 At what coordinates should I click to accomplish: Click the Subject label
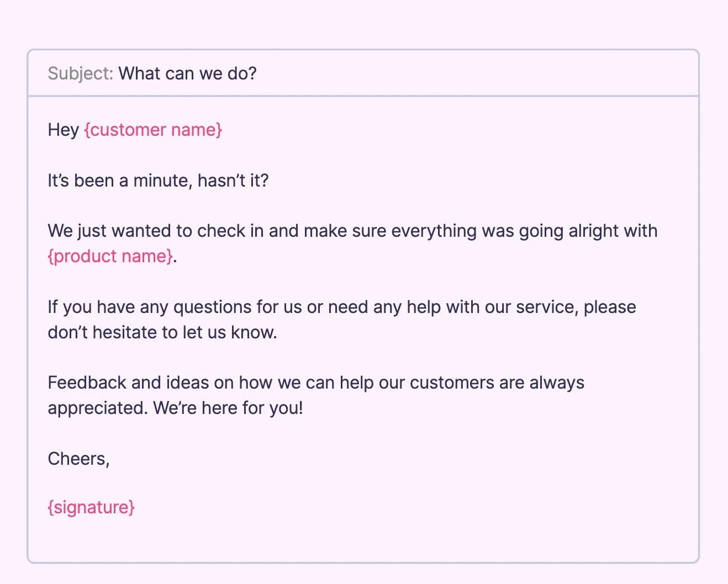click(x=80, y=73)
